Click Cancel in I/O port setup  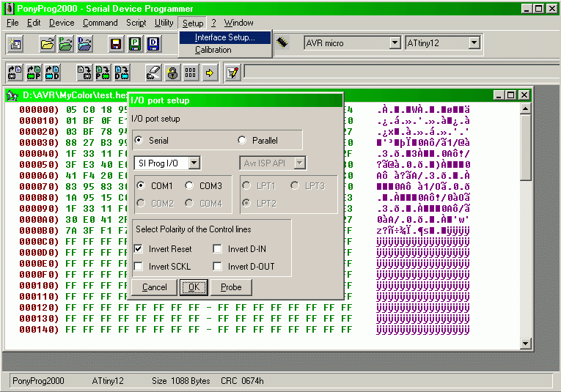tap(154, 287)
